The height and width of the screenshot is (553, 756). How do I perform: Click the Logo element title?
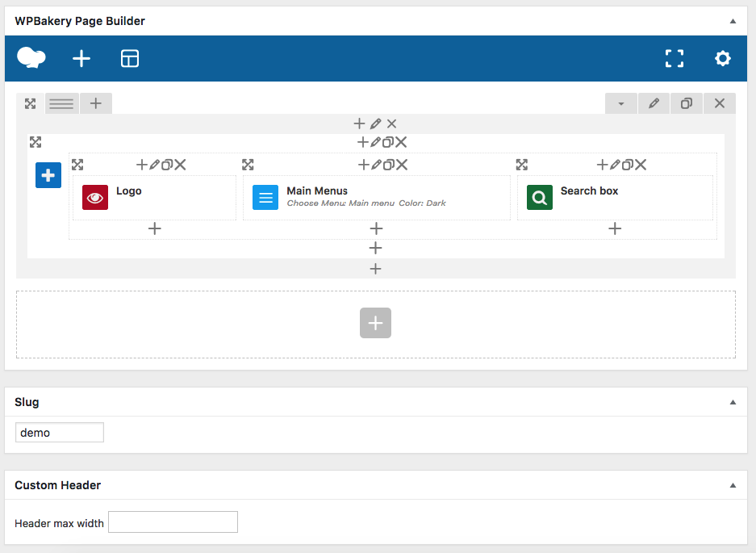click(x=129, y=191)
